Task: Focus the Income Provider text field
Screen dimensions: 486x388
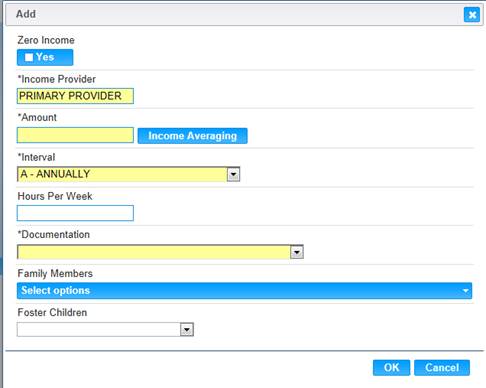Action: [x=75, y=96]
